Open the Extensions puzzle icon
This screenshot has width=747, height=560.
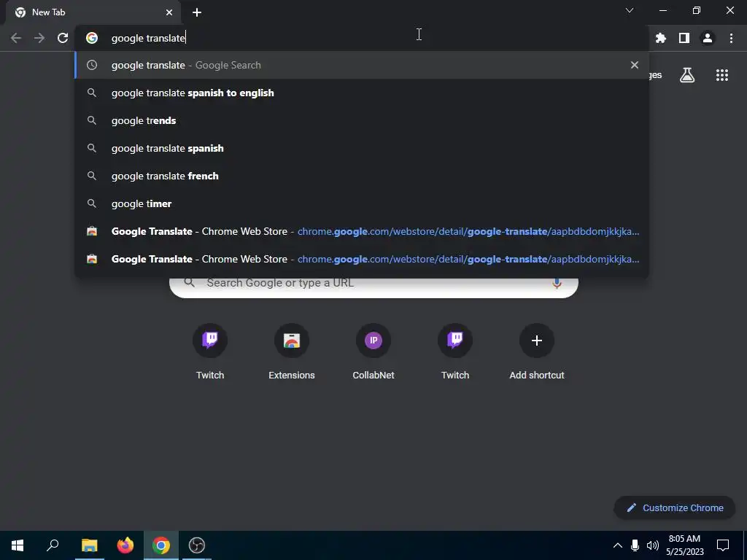(x=661, y=38)
